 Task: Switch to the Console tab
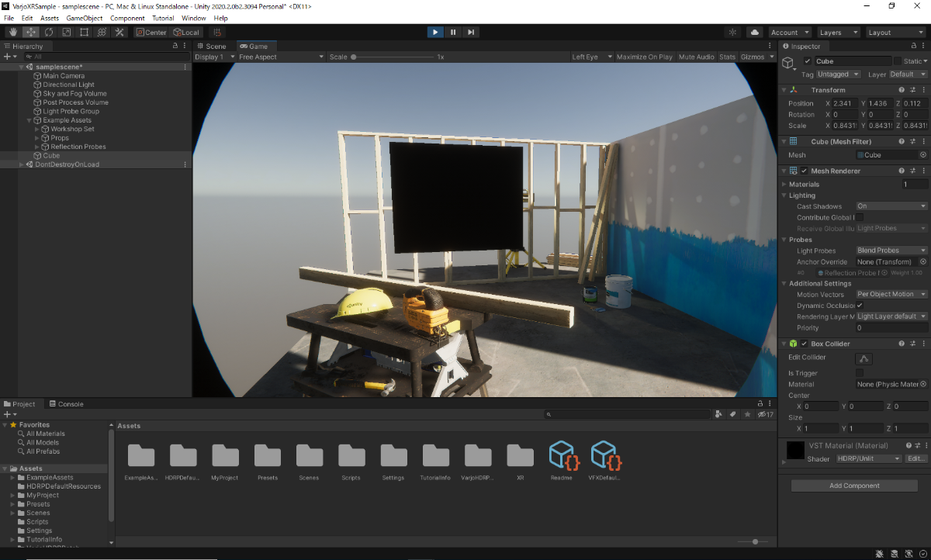coord(66,404)
